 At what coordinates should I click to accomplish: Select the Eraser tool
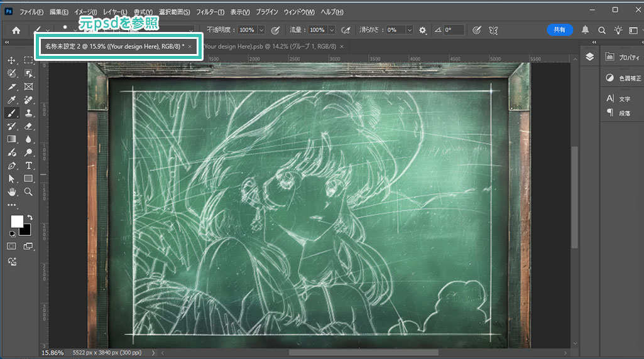[x=28, y=126]
